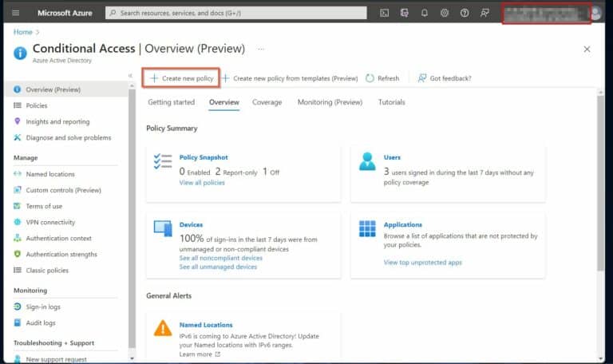Switch to the Getting started tab
613x364 pixels.
click(x=172, y=102)
